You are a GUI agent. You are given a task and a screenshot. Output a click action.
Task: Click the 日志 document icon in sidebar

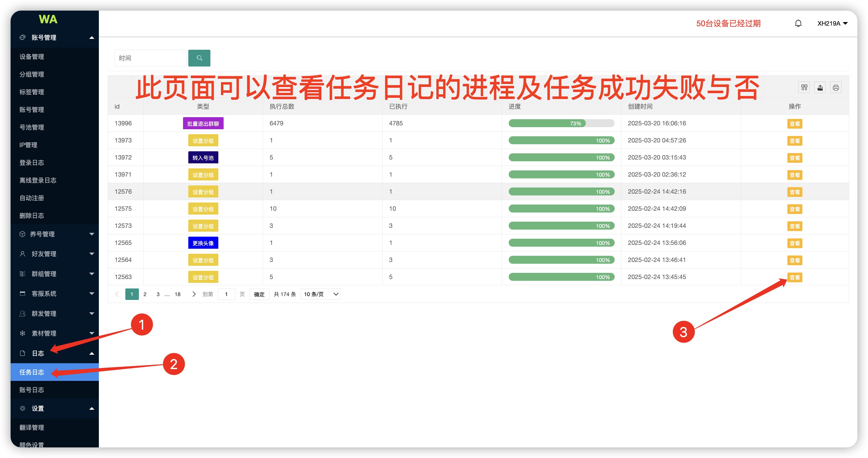pos(23,353)
